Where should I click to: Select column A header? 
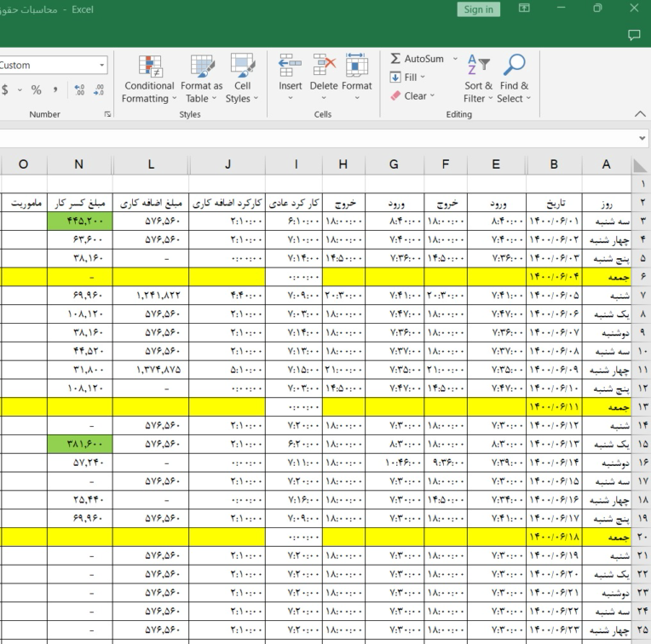coord(606,164)
